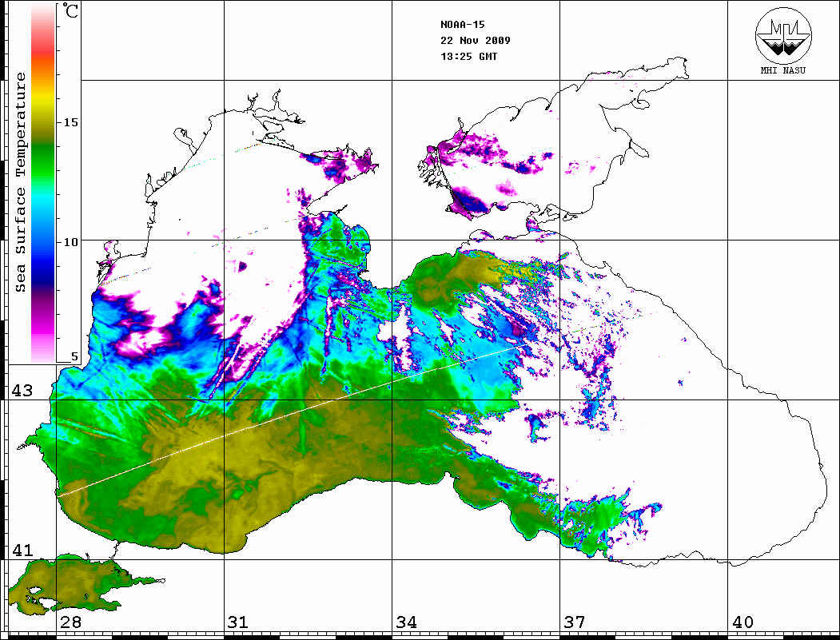Click the °C unit label on legend
840x640 pixels.
[x=70, y=10]
